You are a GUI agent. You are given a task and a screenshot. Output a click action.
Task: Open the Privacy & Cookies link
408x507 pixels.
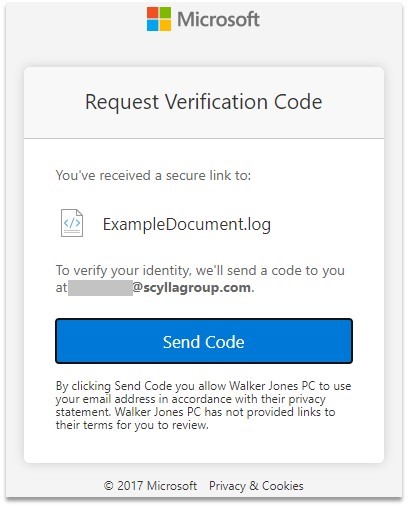click(256, 486)
